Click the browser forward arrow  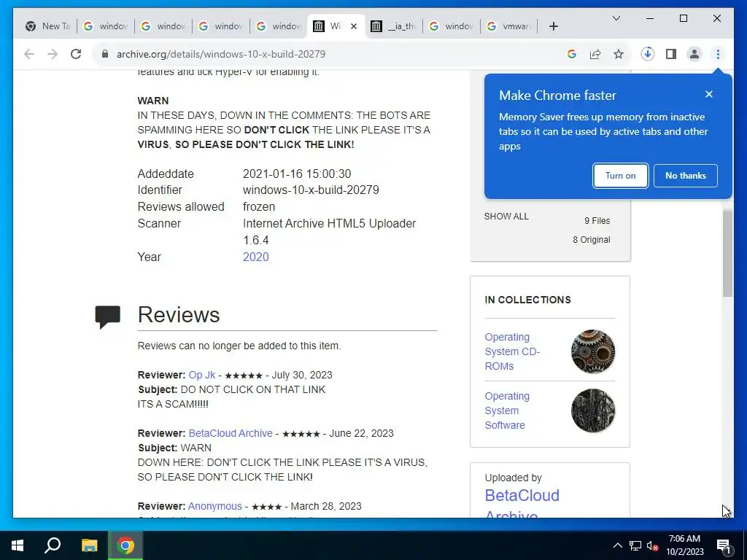click(x=53, y=54)
